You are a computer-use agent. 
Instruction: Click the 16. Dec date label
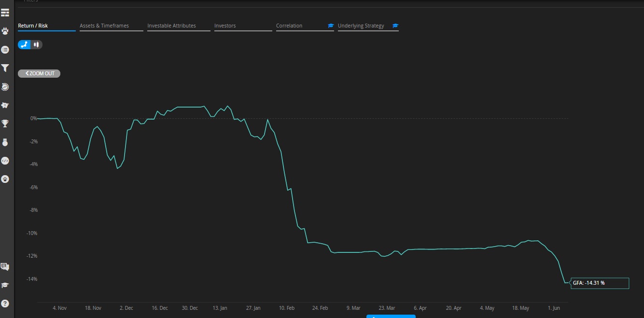(x=160, y=308)
